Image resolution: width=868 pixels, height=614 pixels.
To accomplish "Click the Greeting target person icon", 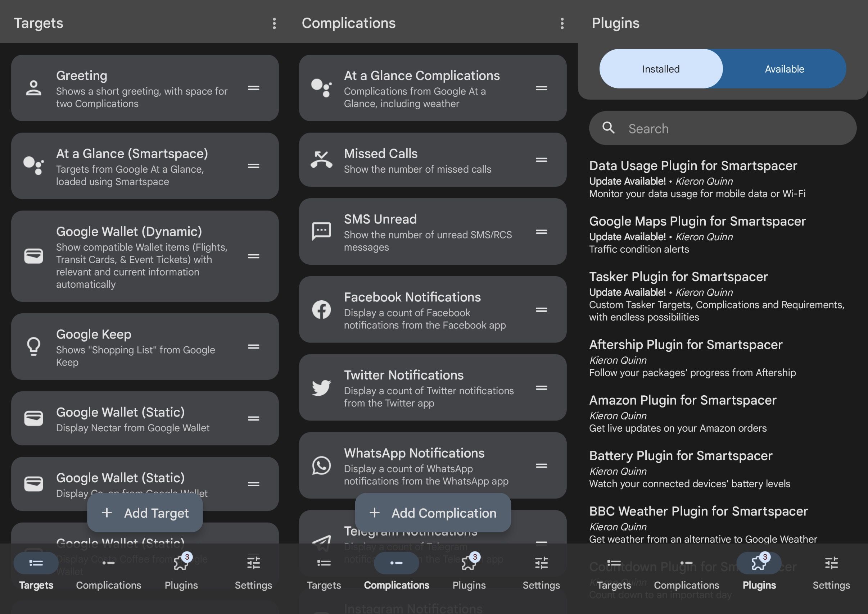I will click(x=34, y=88).
